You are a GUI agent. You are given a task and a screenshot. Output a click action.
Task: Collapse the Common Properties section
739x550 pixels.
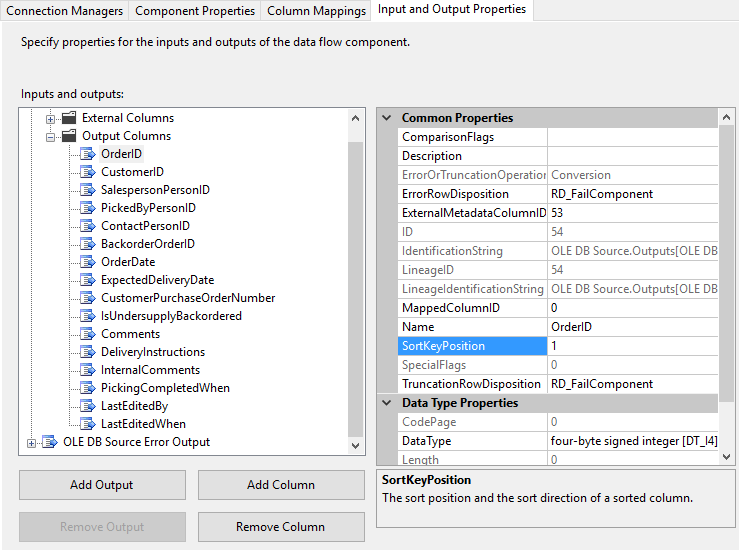386,118
